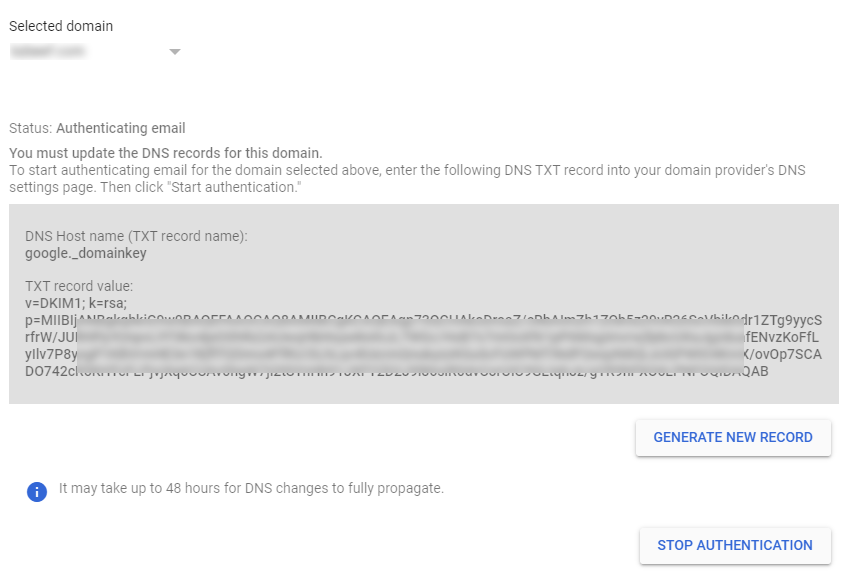Click the STOP AUTHENTICATION button
The height and width of the screenshot is (579, 847).
pos(735,545)
